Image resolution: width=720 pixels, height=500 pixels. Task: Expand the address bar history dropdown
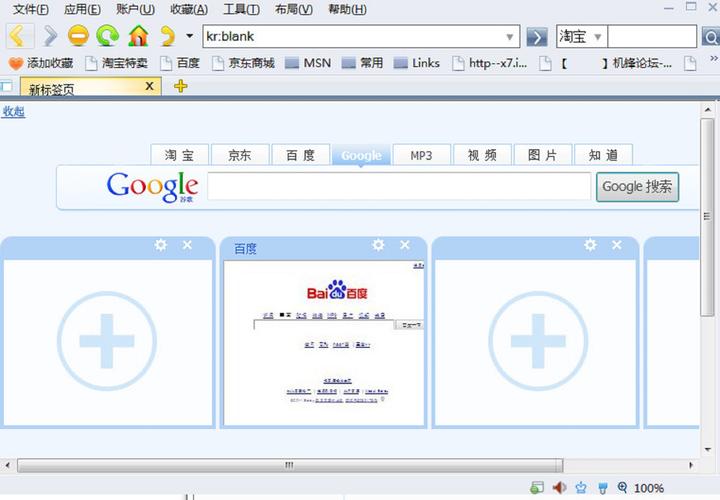pyautogui.click(x=510, y=37)
